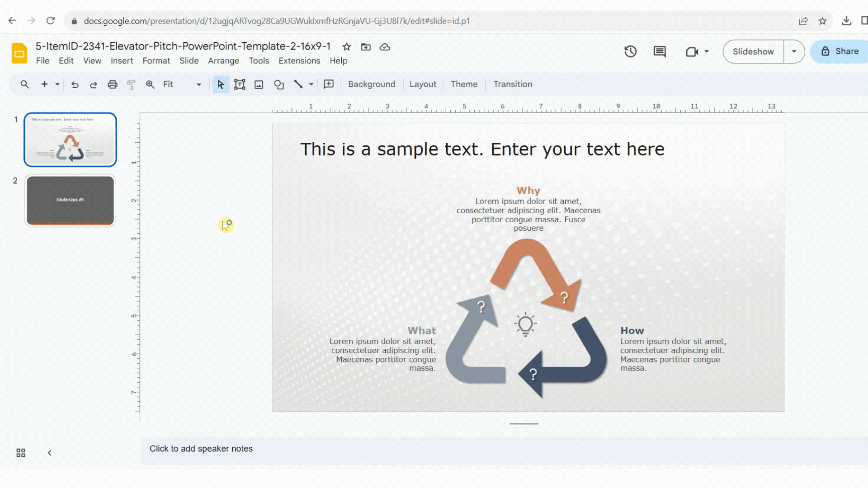Viewport: 868px width, 488px height.
Task: Change the slide Background
Action: (371, 84)
